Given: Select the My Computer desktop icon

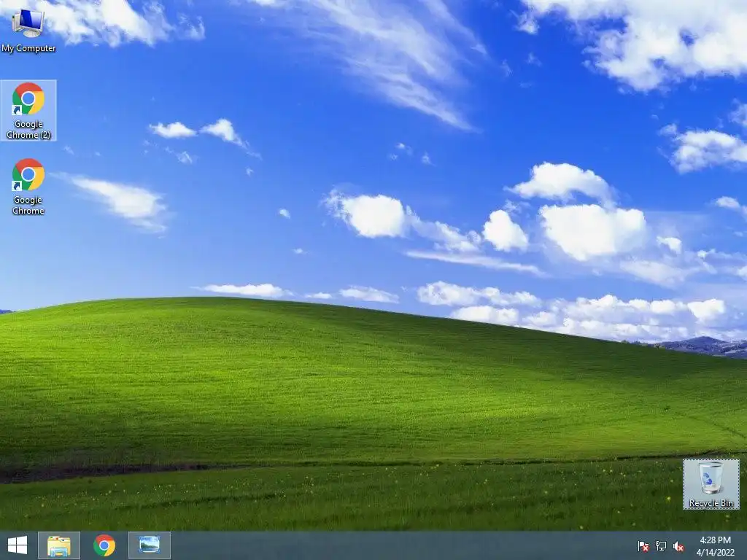Looking at the screenshot, I should tap(28, 29).
